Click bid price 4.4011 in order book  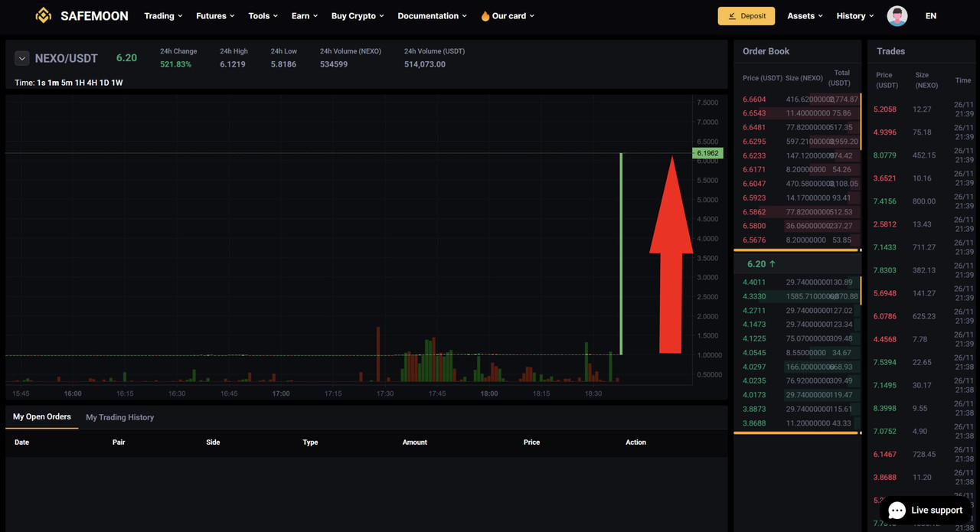click(754, 282)
